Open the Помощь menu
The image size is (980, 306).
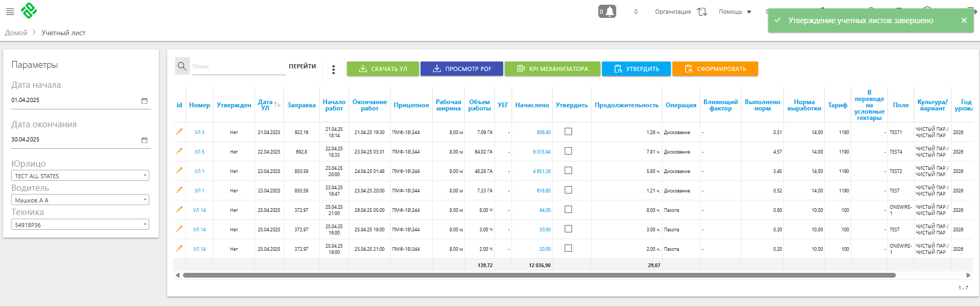[735, 12]
